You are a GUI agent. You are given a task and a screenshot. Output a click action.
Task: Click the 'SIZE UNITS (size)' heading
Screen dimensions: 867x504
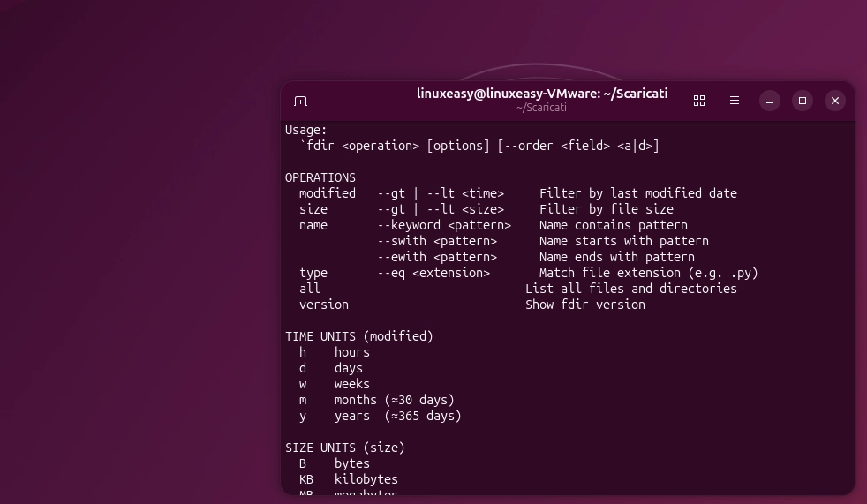click(345, 448)
